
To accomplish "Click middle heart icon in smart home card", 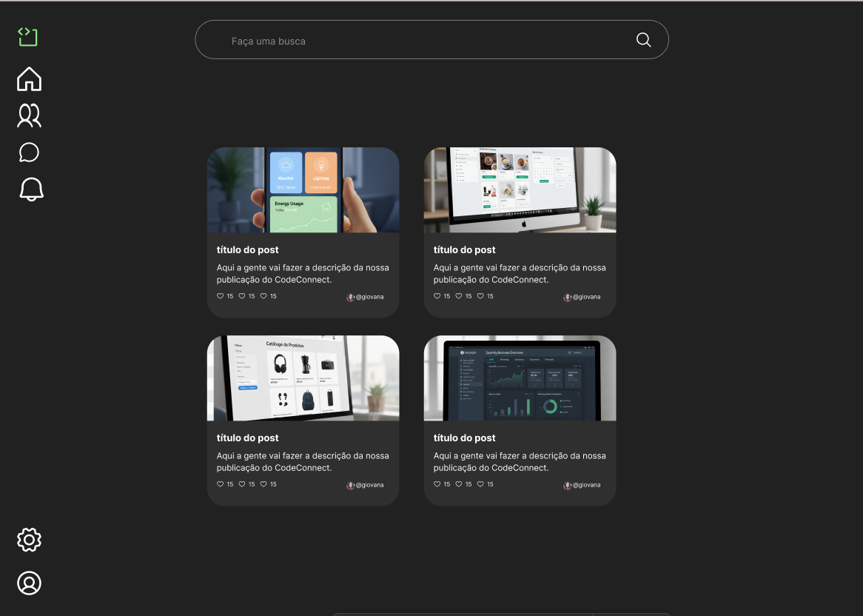I will coord(241,296).
